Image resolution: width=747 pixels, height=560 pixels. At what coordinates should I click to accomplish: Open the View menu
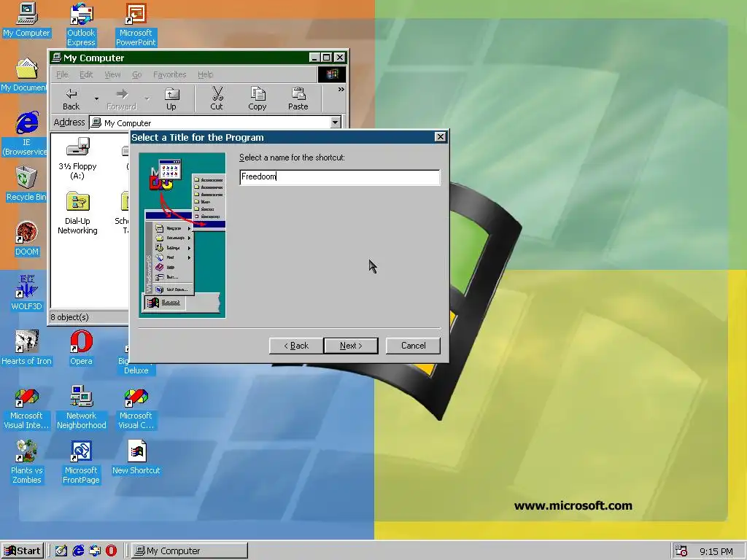[112, 74]
